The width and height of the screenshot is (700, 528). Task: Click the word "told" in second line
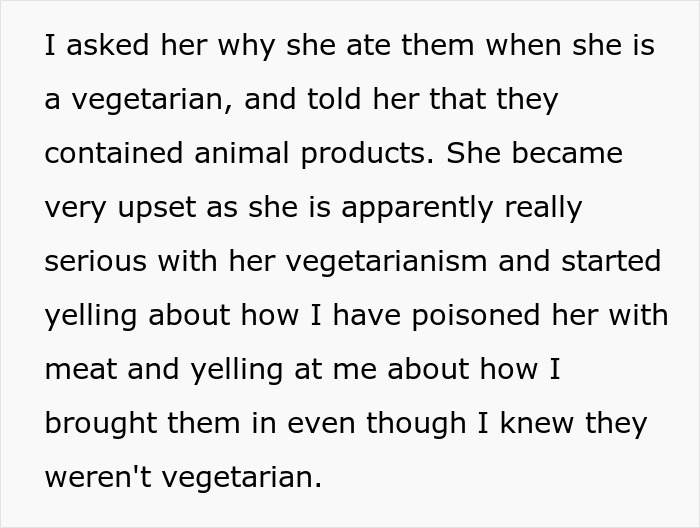click(x=334, y=100)
